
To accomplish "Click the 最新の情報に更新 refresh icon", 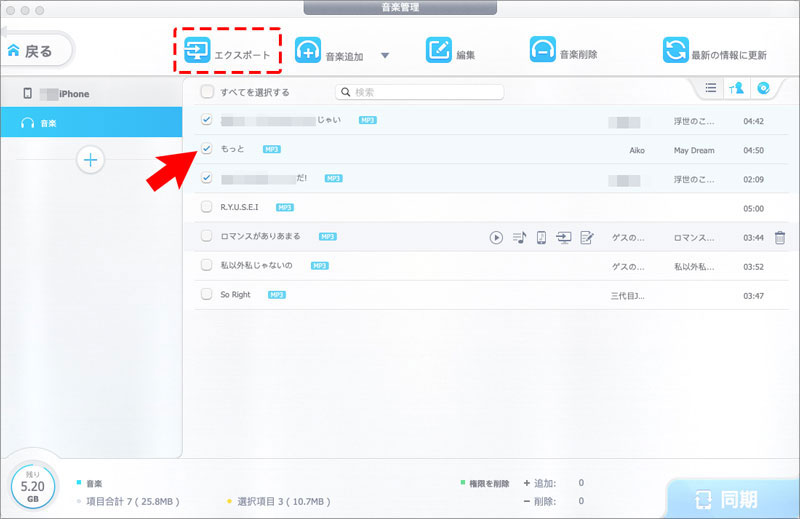I will click(676, 50).
